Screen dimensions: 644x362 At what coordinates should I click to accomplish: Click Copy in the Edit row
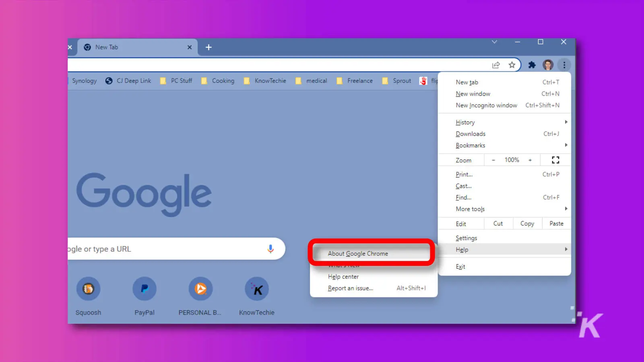(527, 224)
